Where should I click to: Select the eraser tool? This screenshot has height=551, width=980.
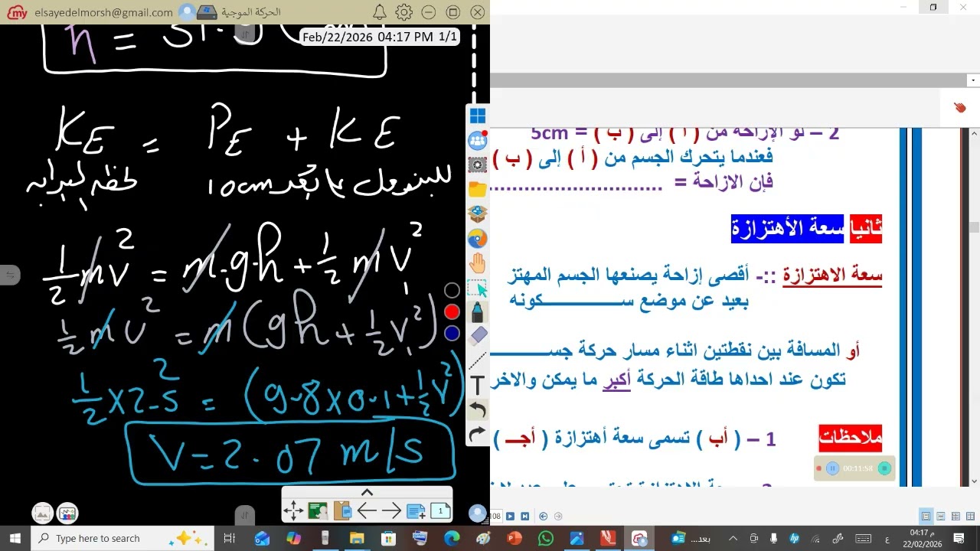point(478,335)
